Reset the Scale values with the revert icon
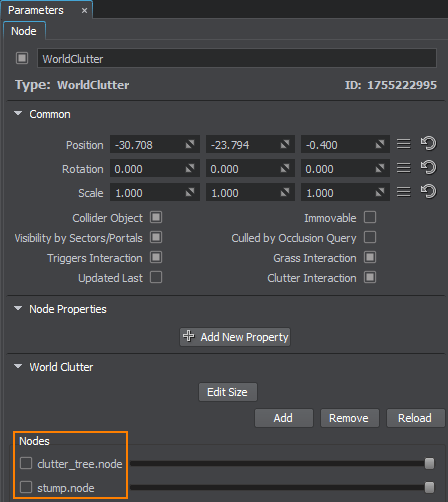 428,192
